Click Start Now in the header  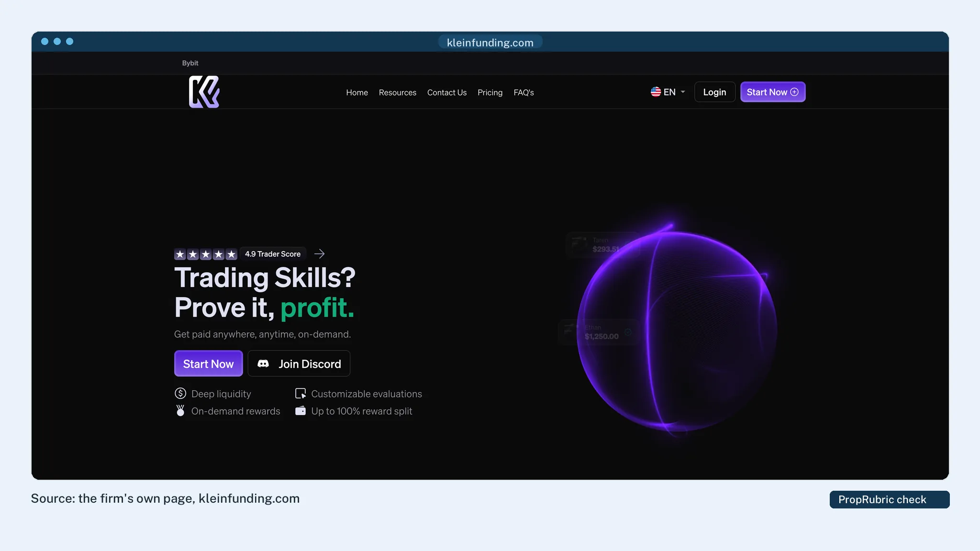773,92
